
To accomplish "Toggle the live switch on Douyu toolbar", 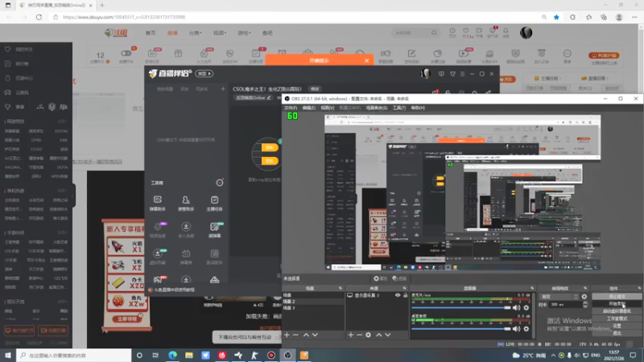I will (126, 54).
